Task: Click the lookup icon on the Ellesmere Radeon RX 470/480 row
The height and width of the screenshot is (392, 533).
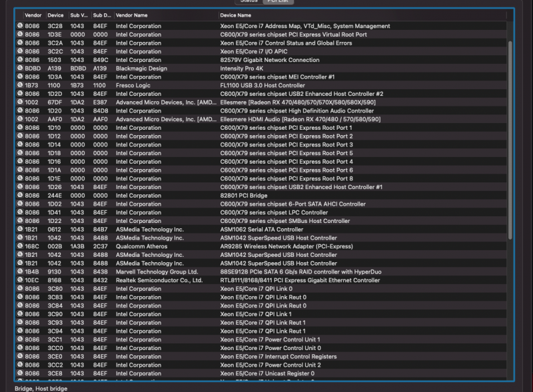Action: point(20,102)
